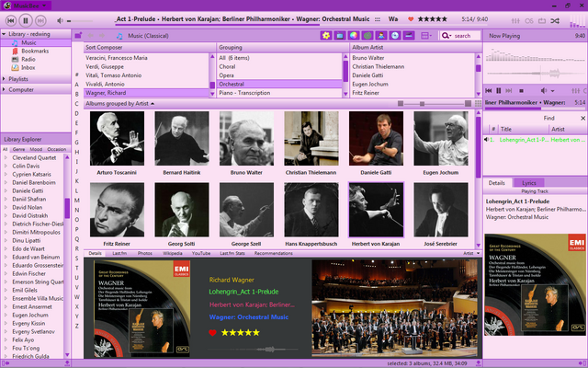Pause playback with the large top pause button
This screenshot has width=588, height=368.
pos(26,20)
